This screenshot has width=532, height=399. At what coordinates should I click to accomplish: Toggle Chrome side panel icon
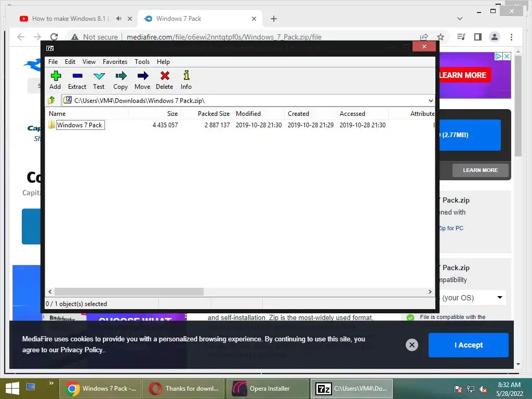coord(478,37)
